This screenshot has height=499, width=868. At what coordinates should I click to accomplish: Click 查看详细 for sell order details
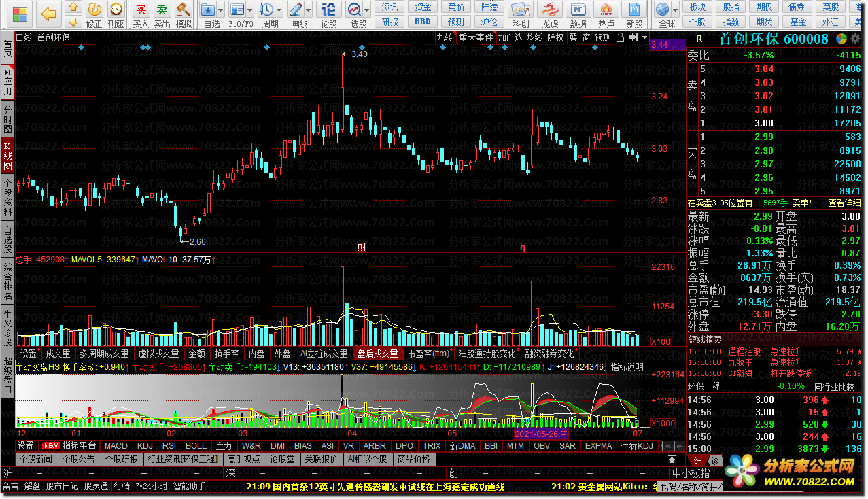point(844,203)
